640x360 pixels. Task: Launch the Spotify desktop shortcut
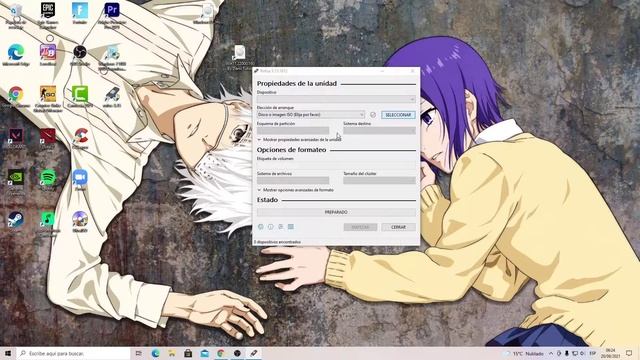tap(48, 180)
